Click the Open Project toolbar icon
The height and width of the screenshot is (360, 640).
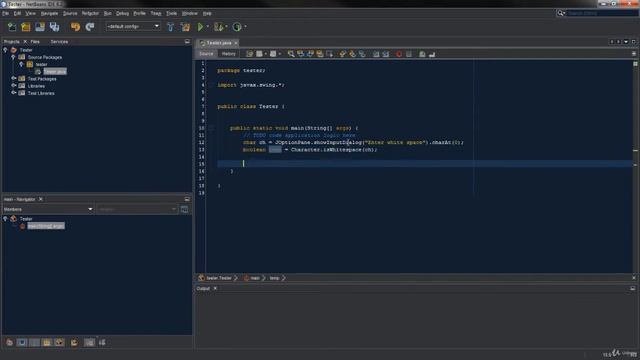tap(40, 27)
